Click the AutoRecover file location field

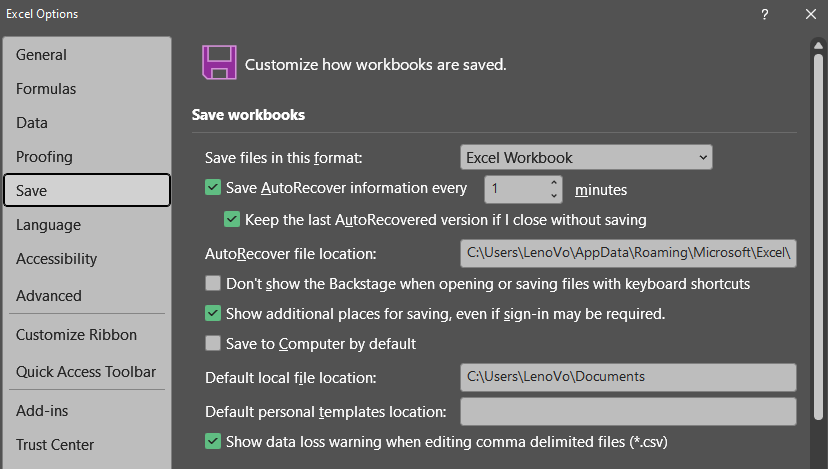(628, 254)
